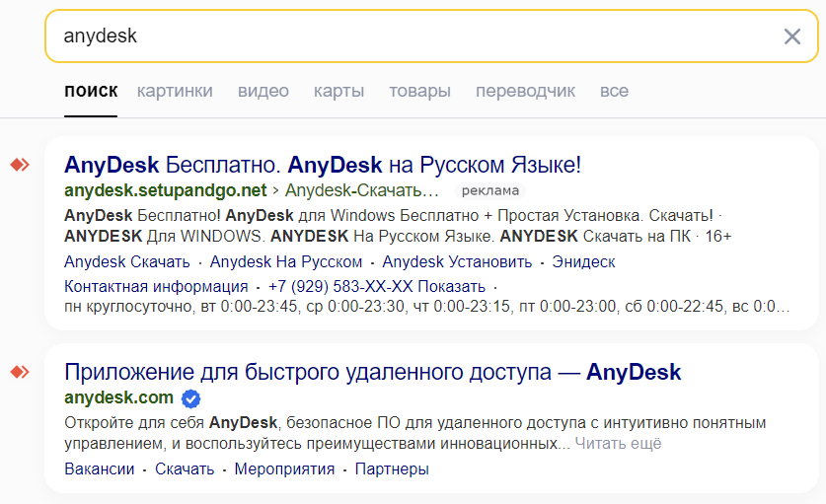Open the Anydesk-Скачать… breadcrumb link
Screen dimensions: 826x504
[362, 190]
